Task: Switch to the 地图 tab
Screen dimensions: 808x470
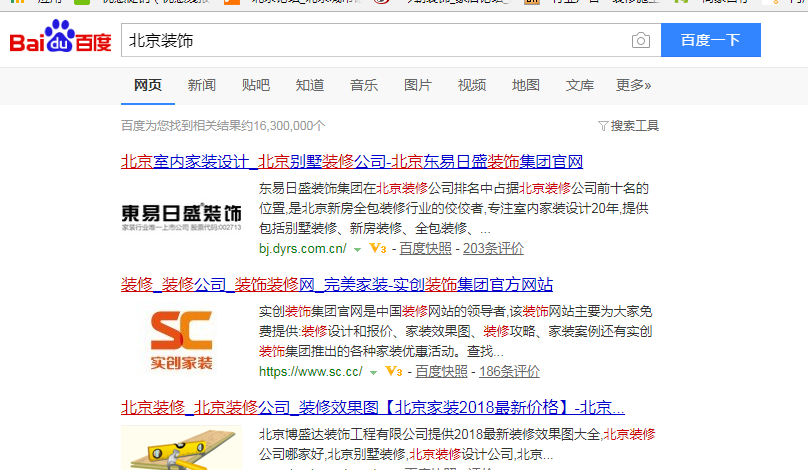Action: (x=525, y=85)
